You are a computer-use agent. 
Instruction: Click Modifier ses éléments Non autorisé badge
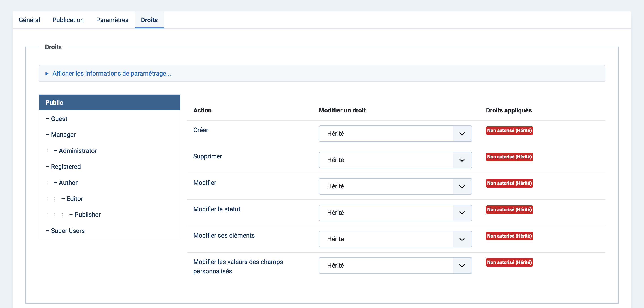pos(509,236)
